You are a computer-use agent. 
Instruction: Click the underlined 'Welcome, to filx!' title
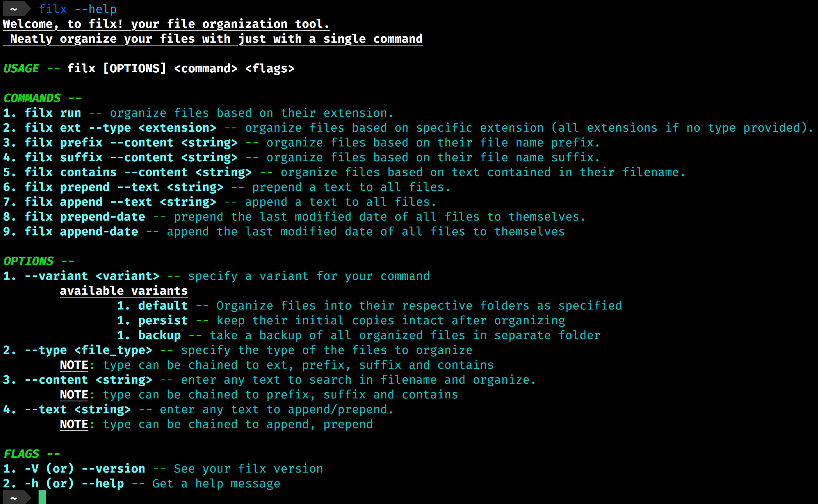63,24
